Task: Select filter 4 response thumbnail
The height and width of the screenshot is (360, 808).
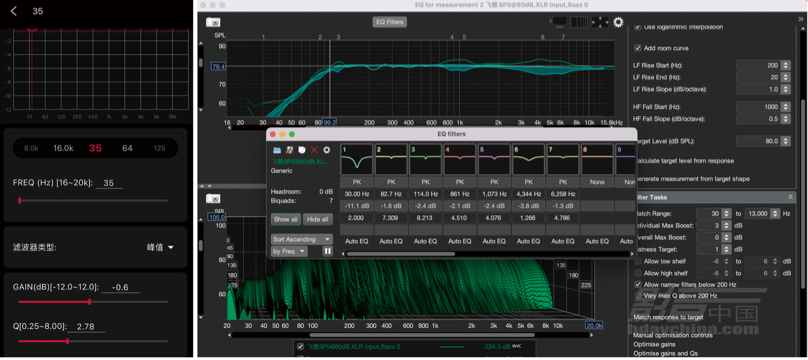Action: coord(460,159)
